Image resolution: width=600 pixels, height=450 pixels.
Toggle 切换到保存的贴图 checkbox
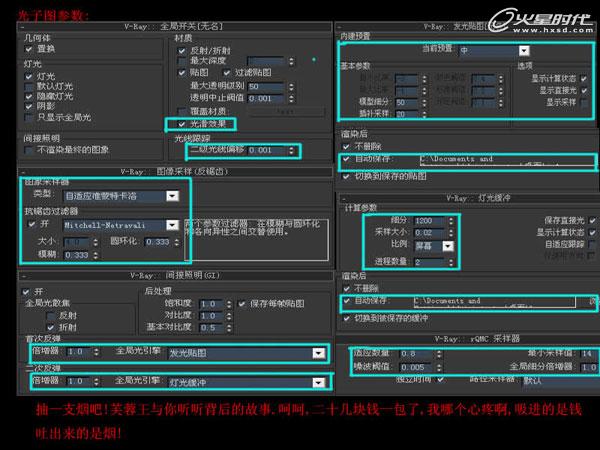pyautogui.click(x=346, y=176)
